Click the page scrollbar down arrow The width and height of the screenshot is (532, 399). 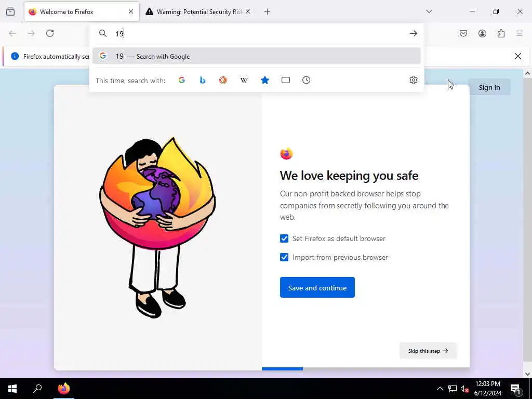coord(528,374)
